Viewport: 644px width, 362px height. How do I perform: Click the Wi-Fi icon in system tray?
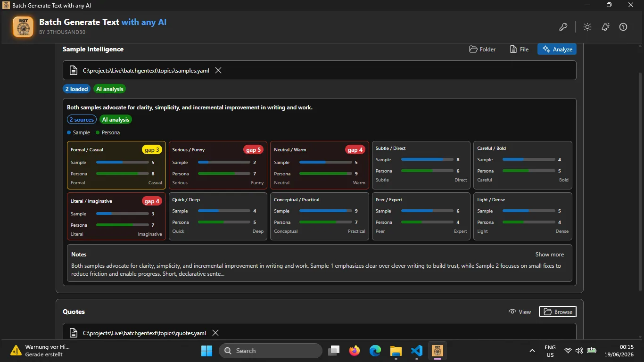(x=568, y=351)
